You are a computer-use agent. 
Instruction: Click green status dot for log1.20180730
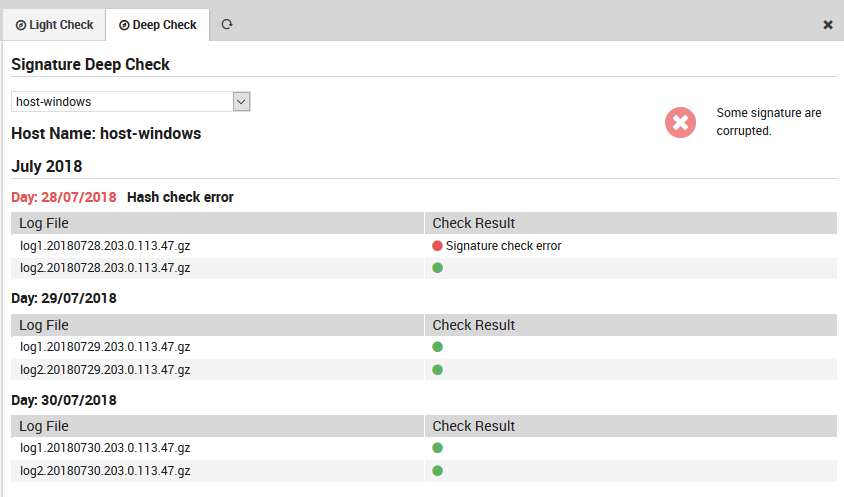tap(437, 448)
